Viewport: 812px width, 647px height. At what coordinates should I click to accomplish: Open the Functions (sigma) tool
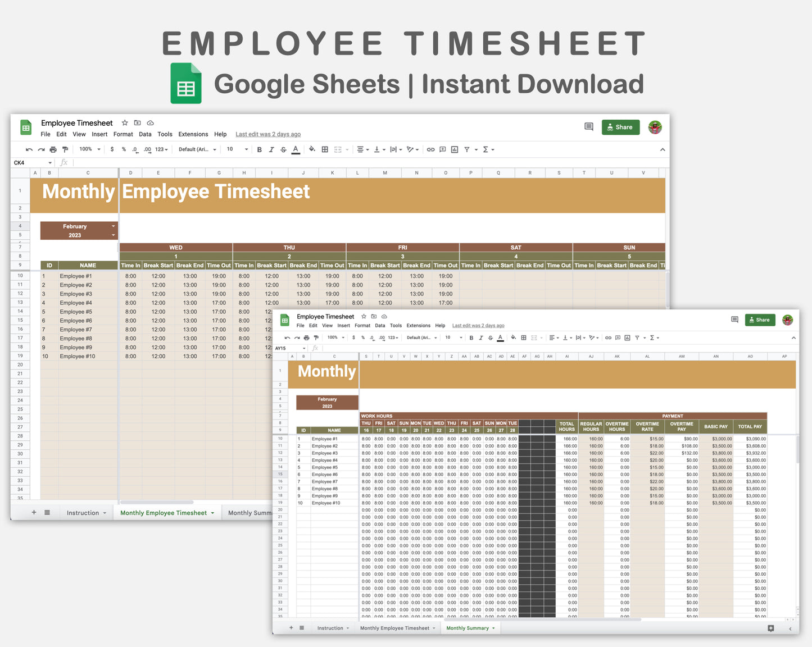click(x=486, y=149)
